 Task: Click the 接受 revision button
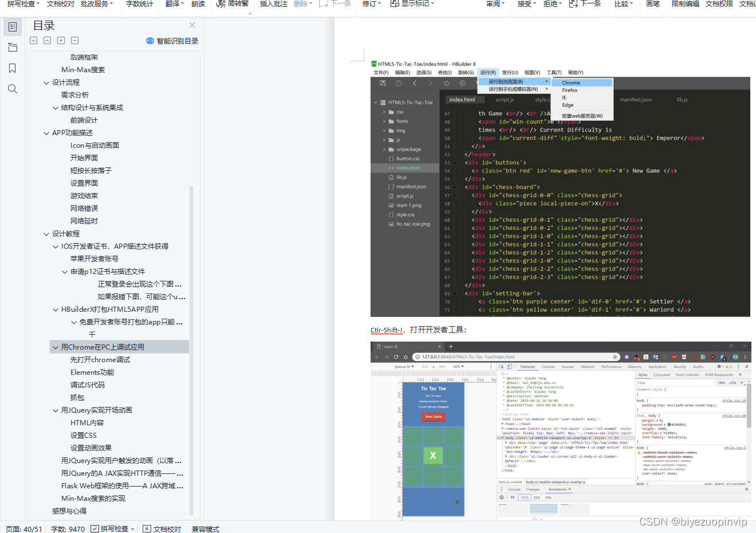click(524, 3)
